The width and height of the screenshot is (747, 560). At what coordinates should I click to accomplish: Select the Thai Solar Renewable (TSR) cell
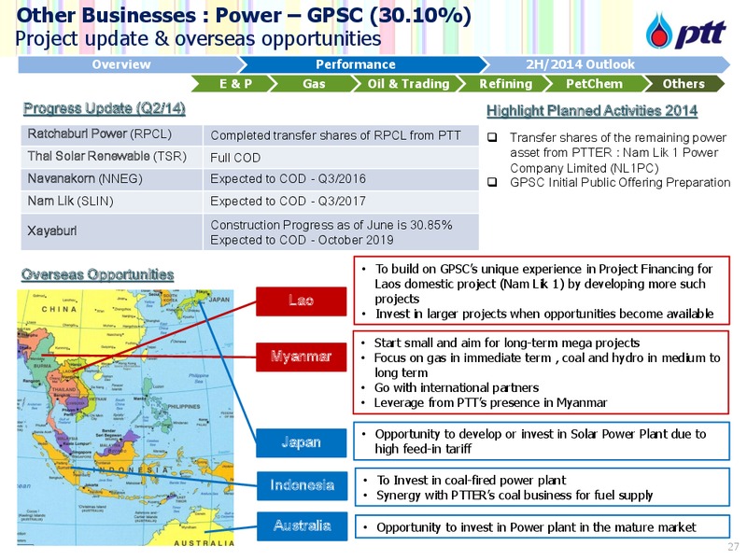click(112, 157)
